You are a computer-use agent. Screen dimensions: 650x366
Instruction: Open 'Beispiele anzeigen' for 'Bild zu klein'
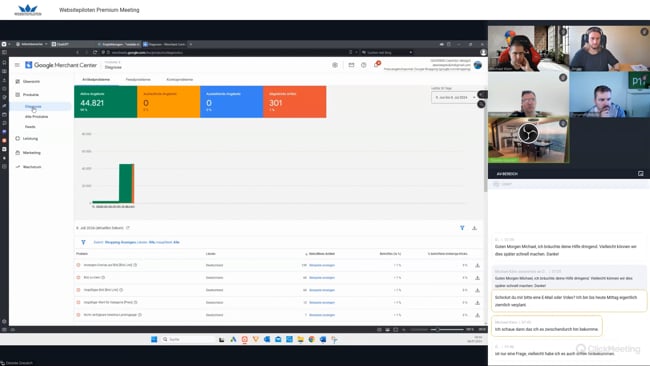(x=322, y=278)
